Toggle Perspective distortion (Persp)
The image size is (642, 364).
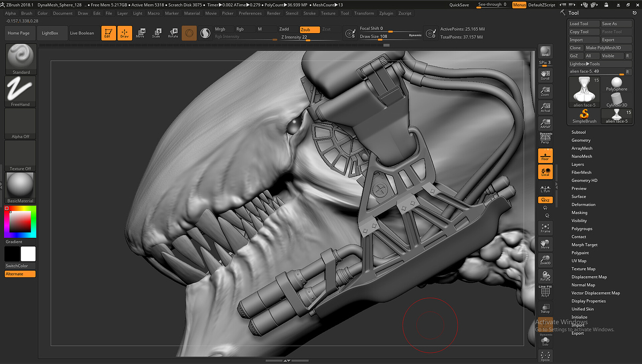click(x=545, y=139)
